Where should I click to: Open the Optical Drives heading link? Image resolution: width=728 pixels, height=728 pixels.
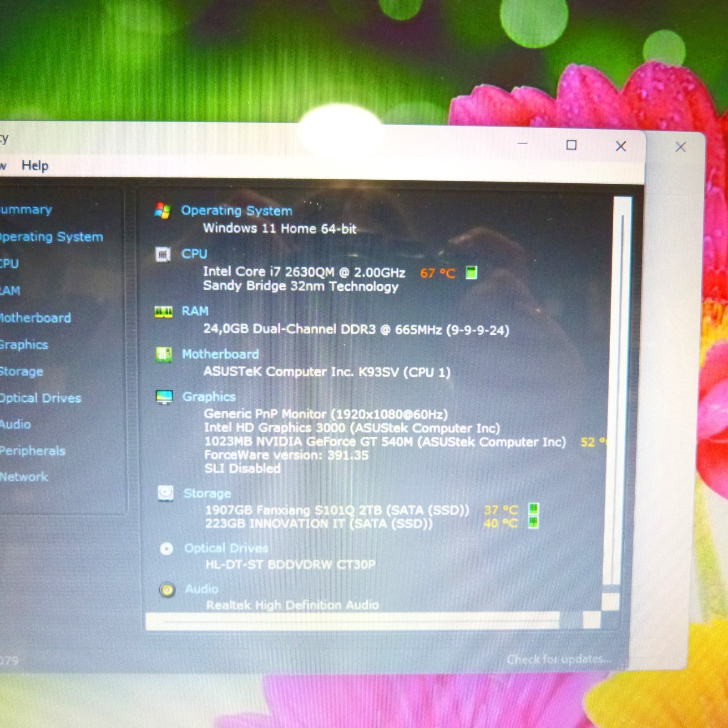[226, 548]
